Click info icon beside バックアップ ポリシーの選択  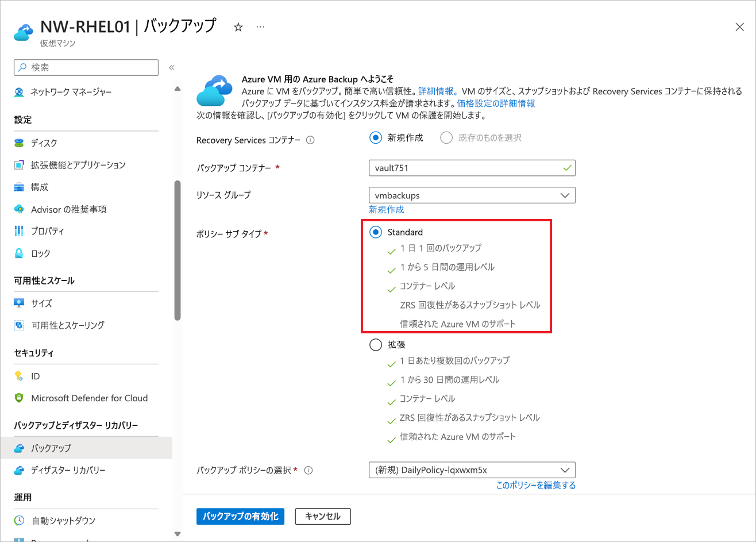pyautogui.click(x=308, y=470)
